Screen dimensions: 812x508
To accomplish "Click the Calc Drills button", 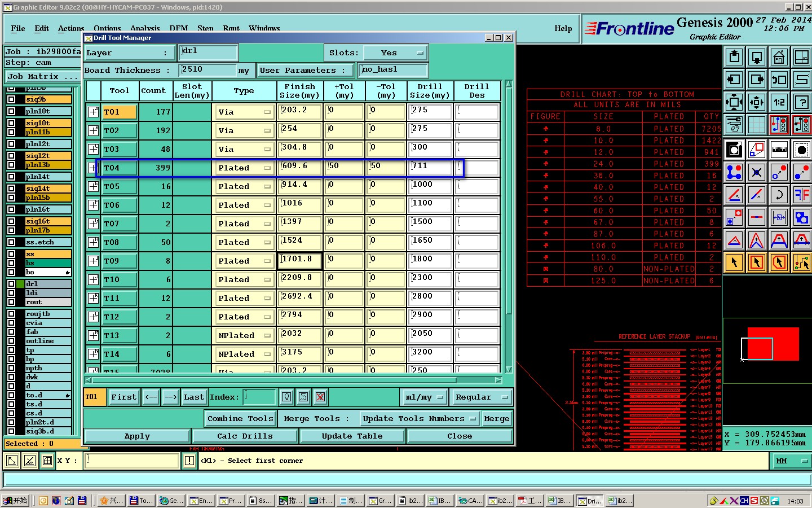I will click(x=245, y=436).
